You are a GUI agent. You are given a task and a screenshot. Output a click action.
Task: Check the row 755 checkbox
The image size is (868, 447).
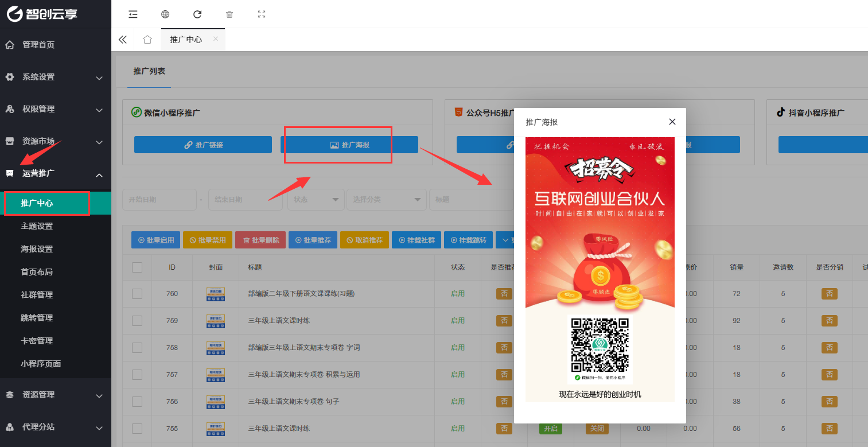click(x=137, y=429)
